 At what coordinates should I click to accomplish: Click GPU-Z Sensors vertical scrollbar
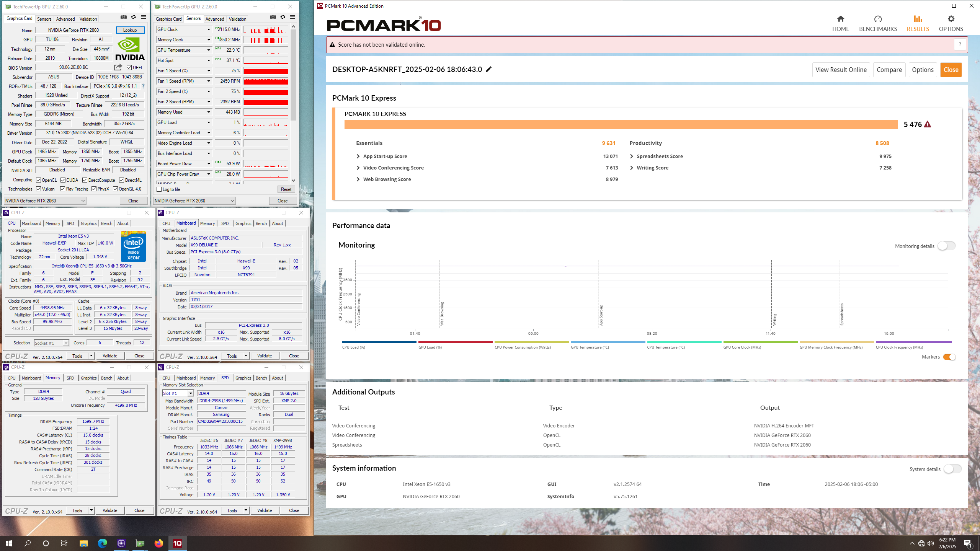pyautogui.click(x=294, y=103)
